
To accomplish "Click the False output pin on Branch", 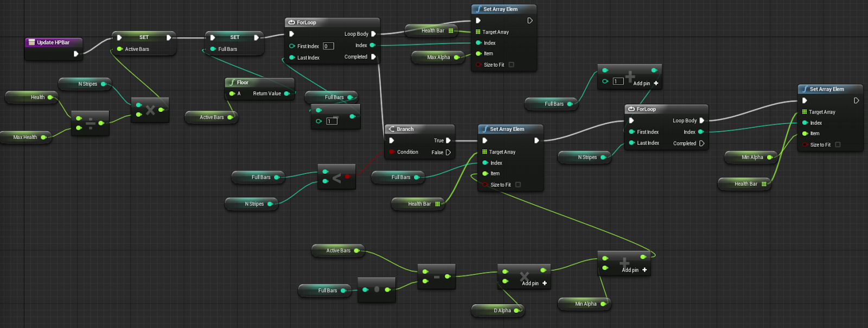I will 448,153.
